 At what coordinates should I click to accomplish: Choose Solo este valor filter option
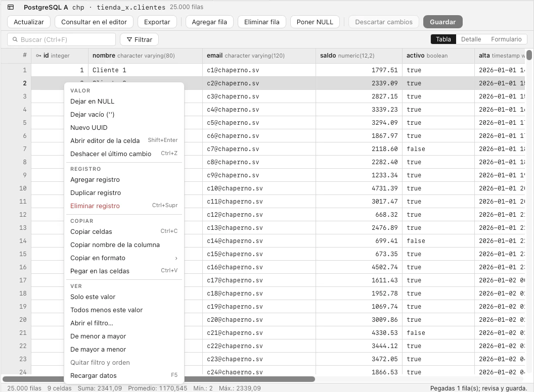124,297
